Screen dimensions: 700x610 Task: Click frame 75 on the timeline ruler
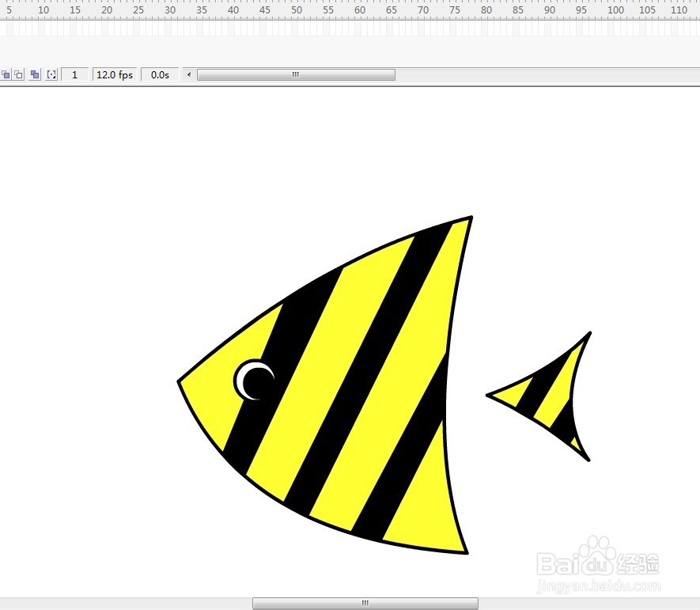coord(455,9)
